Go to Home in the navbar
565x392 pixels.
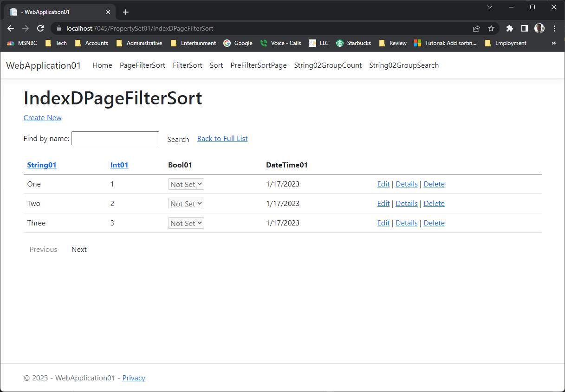pos(102,65)
